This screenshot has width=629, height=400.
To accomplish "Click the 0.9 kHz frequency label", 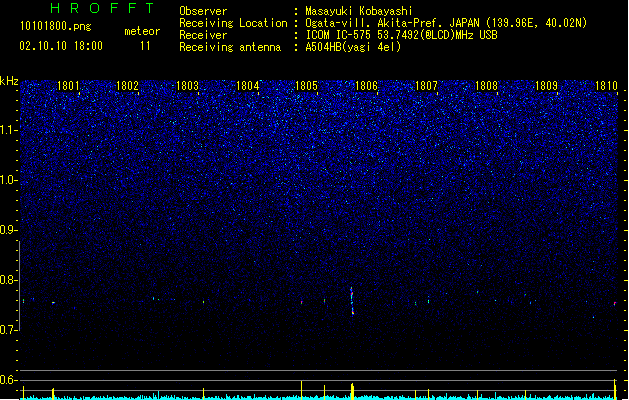I will point(8,230).
